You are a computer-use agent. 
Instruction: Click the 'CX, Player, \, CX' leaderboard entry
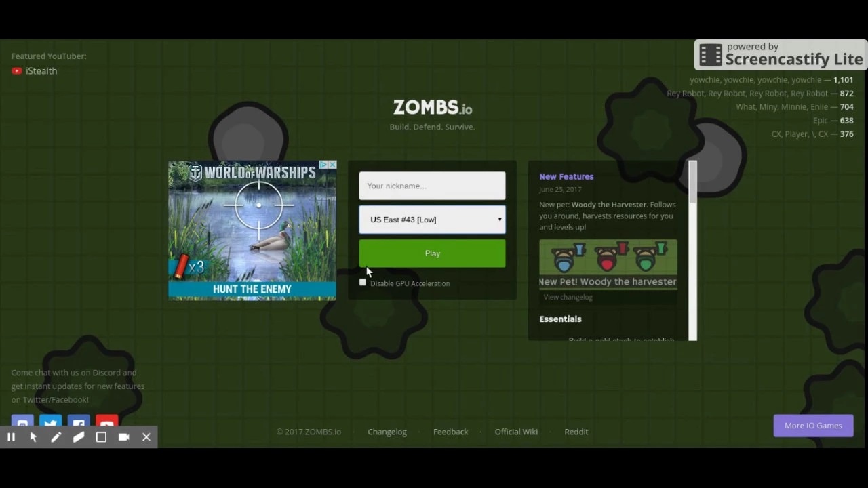812,134
